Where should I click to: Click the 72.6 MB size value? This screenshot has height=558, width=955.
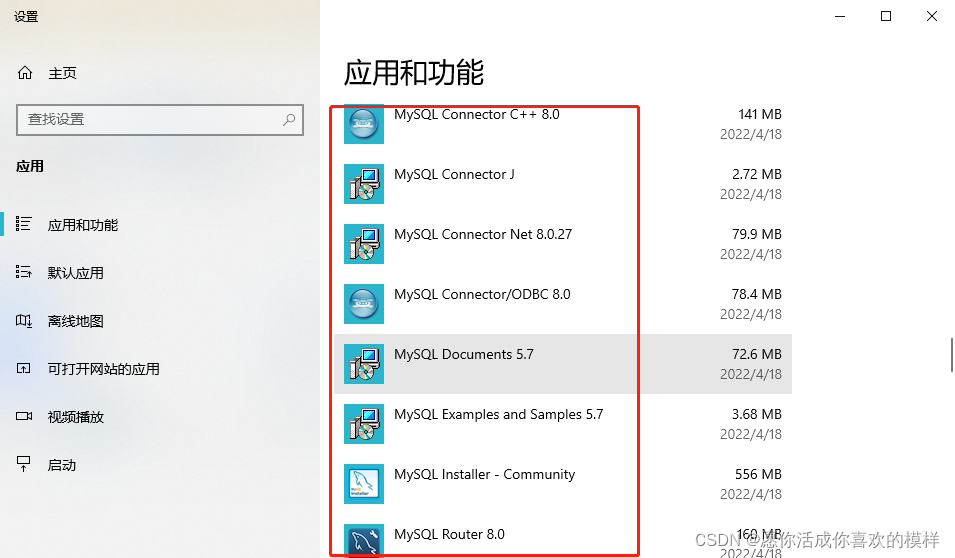pyautogui.click(x=756, y=354)
